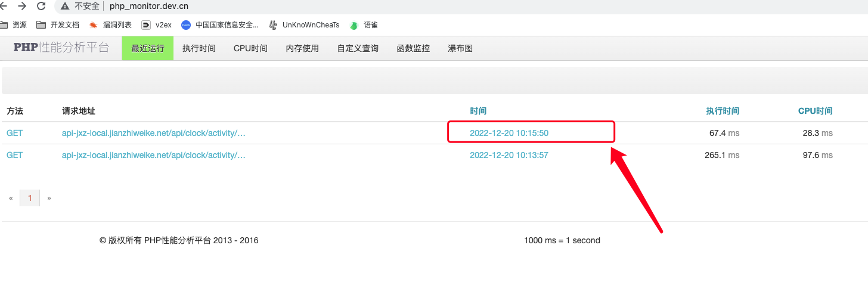Go to the 自定义查询 tab

[358, 48]
